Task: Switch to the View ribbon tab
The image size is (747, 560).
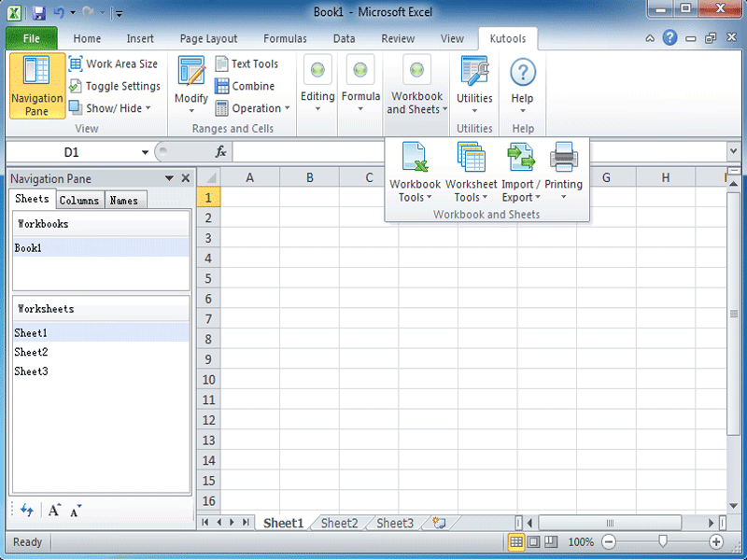Action: [452, 38]
